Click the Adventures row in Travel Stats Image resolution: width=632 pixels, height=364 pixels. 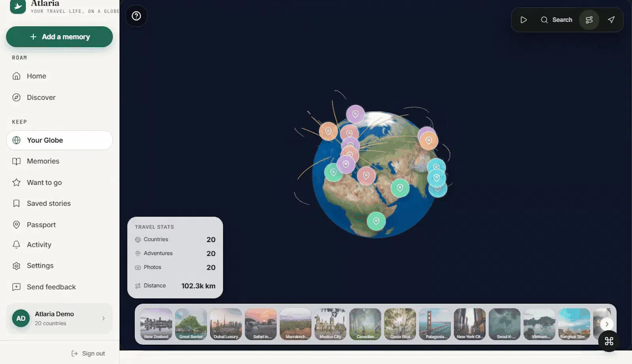(x=175, y=253)
